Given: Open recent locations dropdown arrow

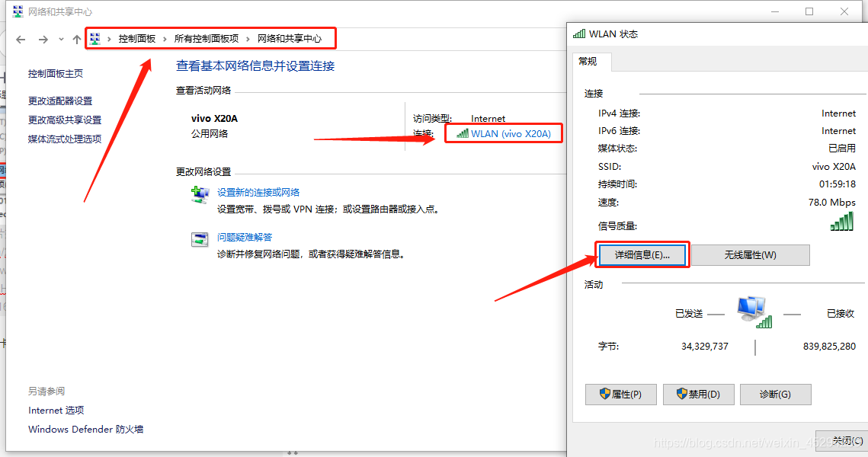Looking at the screenshot, I should pos(61,40).
